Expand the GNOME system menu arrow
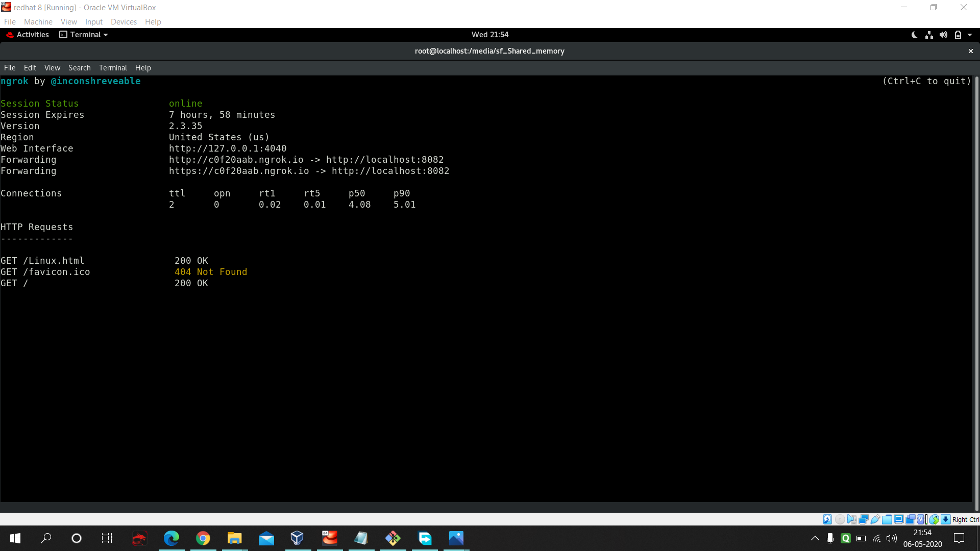This screenshot has height=551, width=980. point(970,35)
